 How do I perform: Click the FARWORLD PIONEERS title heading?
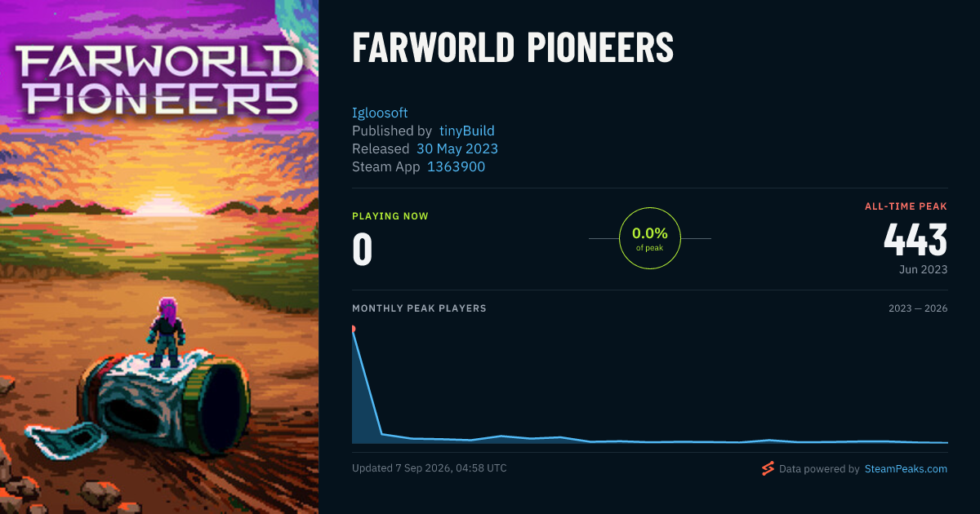pyautogui.click(x=513, y=48)
